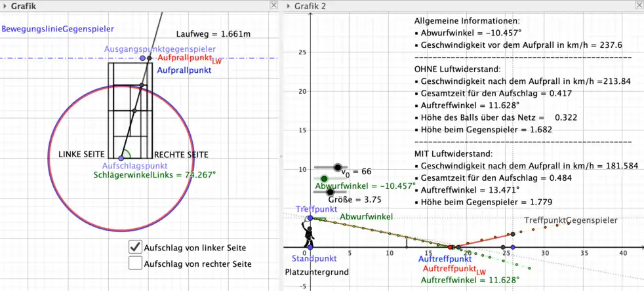Uncheck Aufschlag von linker Seite
This screenshot has height=291, width=644.
(135, 246)
